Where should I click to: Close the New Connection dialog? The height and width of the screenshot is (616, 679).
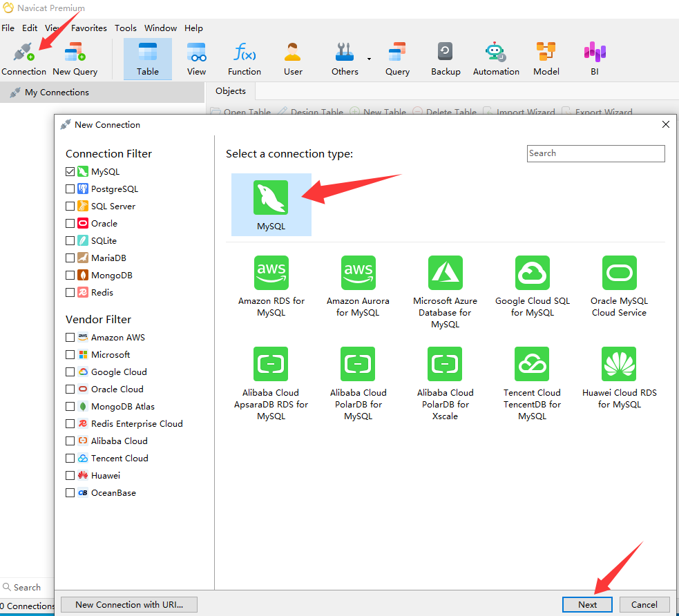coord(666,125)
